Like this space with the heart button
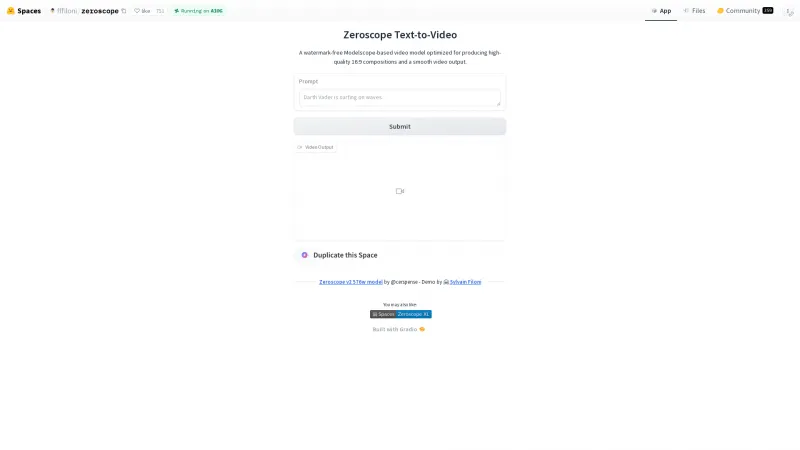The height and width of the screenshot is (450, 800). coord(142,11)
